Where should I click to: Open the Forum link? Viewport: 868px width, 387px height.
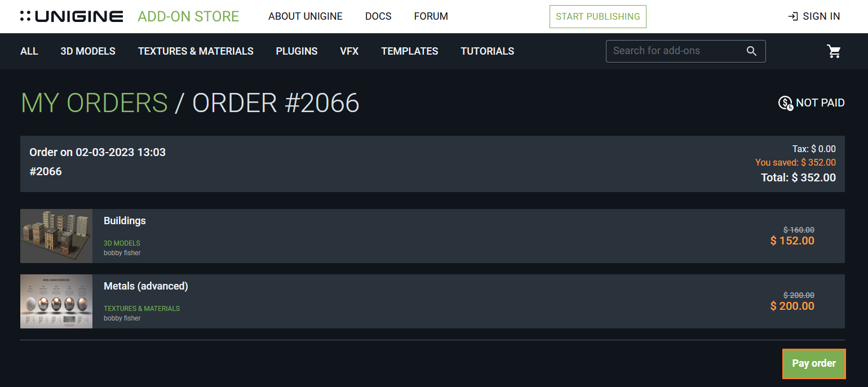431,16
